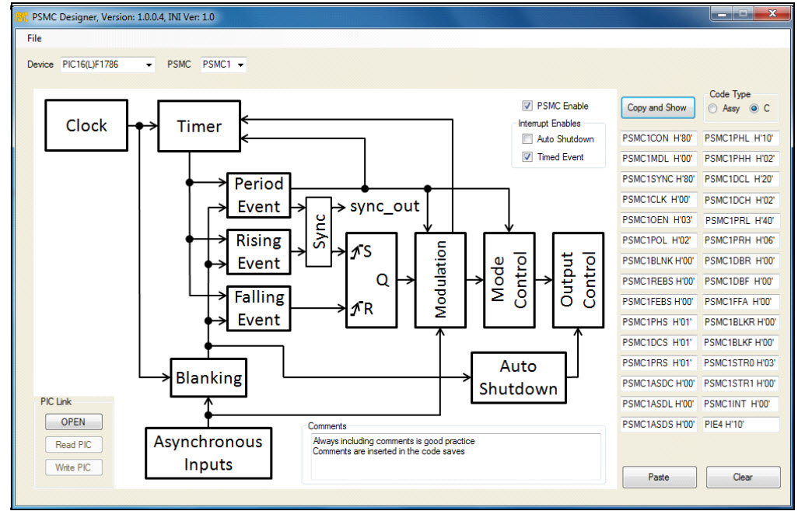Click the PSMC1PRL H'40' register value

tap(740, 220)
